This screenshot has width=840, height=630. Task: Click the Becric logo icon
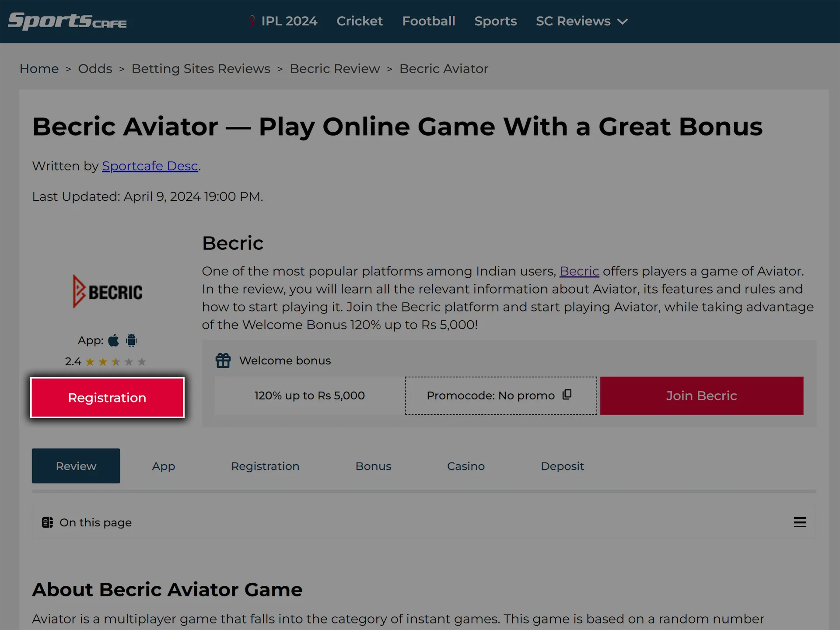click(106, 290)
